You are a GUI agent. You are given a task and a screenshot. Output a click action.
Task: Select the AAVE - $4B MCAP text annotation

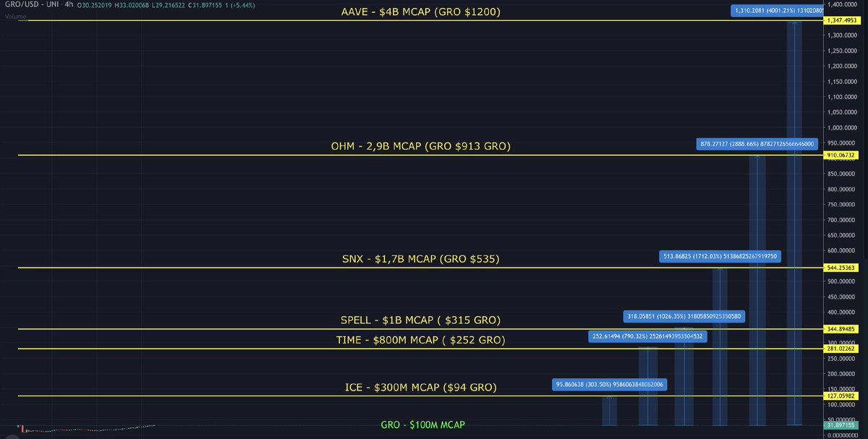click(420, 12)
